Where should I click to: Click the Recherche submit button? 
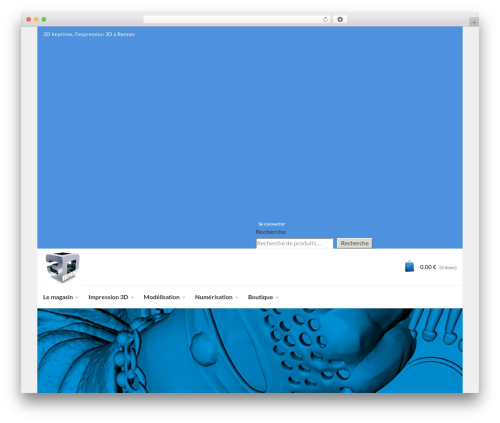[354, 243]
